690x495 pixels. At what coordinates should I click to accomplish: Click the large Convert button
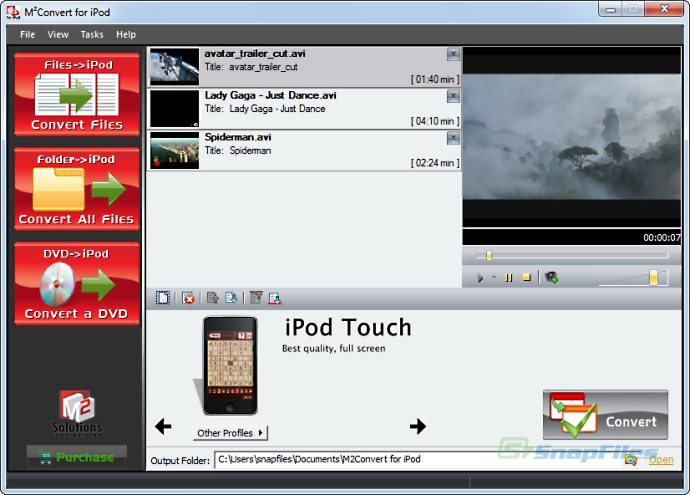(606, 415)
